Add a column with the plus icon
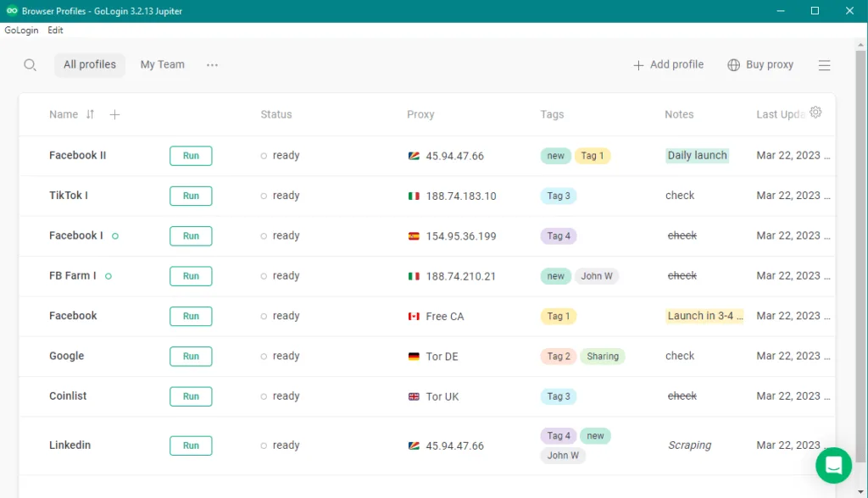The image size is (868, 498). (114, 114)
